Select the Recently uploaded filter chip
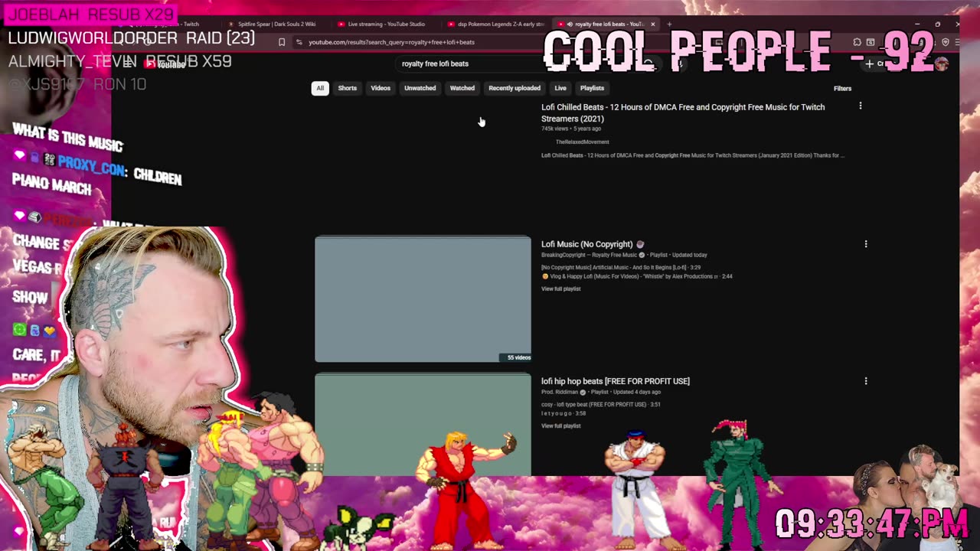 [514, 88]
